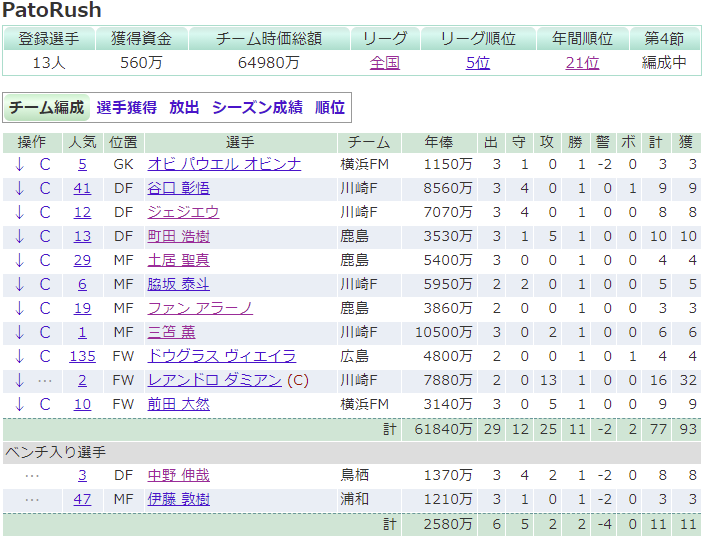Set ドウグラス ヴィエイラ as captain with C
The width and height of the screenshot is (704, 539).
point(45,357)
